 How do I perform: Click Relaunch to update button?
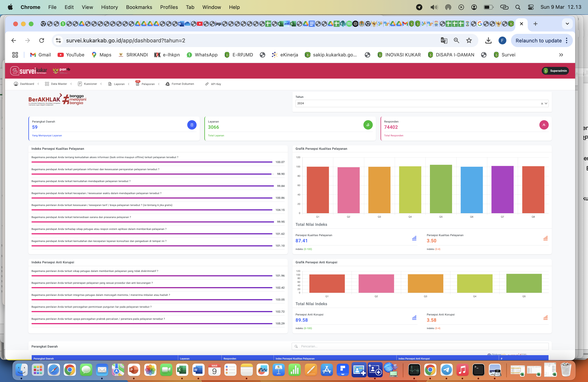538,40
